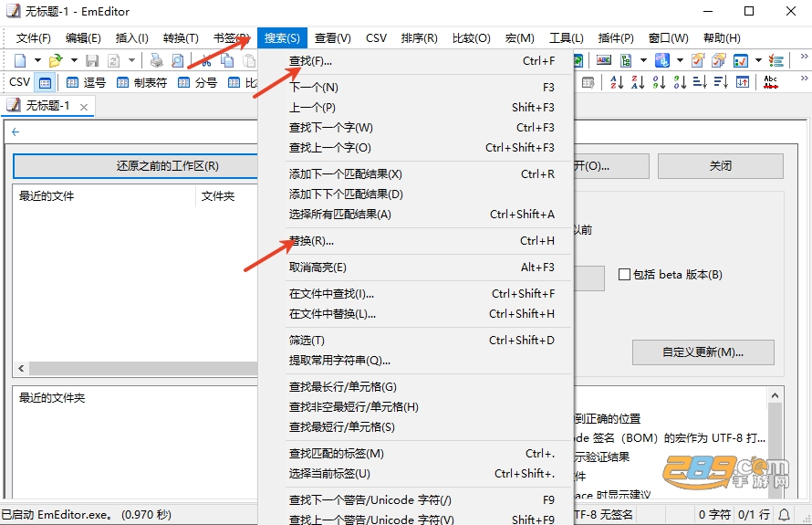The height and width of the screenshot is (525, 812).
Task: Click the Print icon
Action: (x=156, y=60)
